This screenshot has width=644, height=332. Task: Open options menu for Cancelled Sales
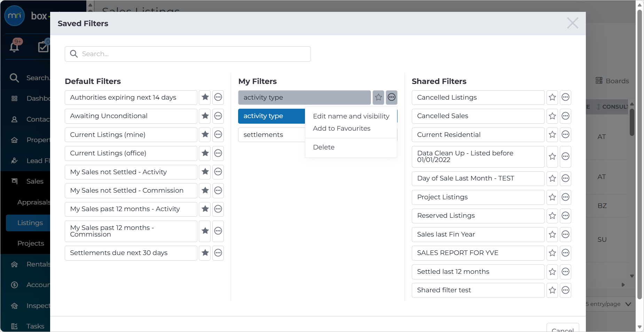pos(565,116)
